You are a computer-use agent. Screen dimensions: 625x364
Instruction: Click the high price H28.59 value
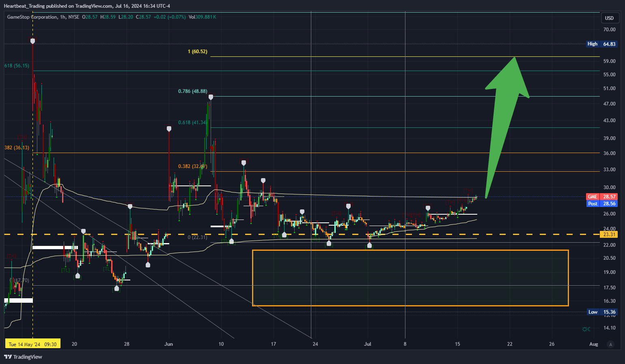(108, 17)
